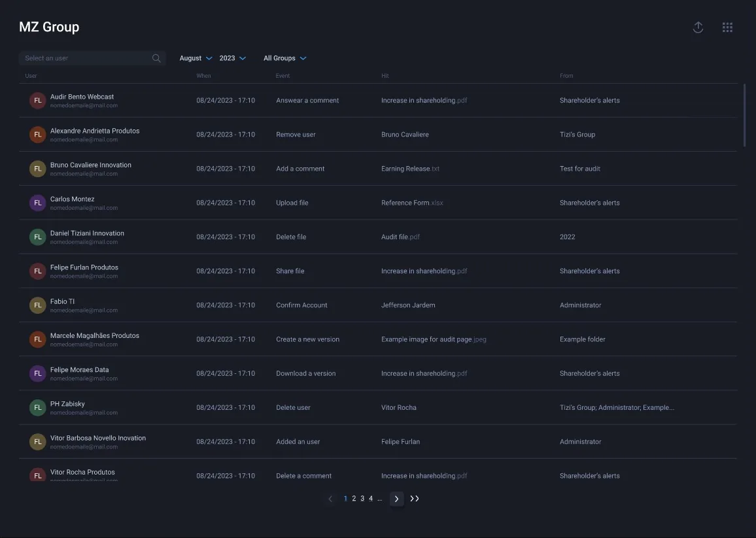The width and height of the screenshot is (756, 538).
Task: Go to page 2
Action: pyautogui.click(x=354, y=499)
